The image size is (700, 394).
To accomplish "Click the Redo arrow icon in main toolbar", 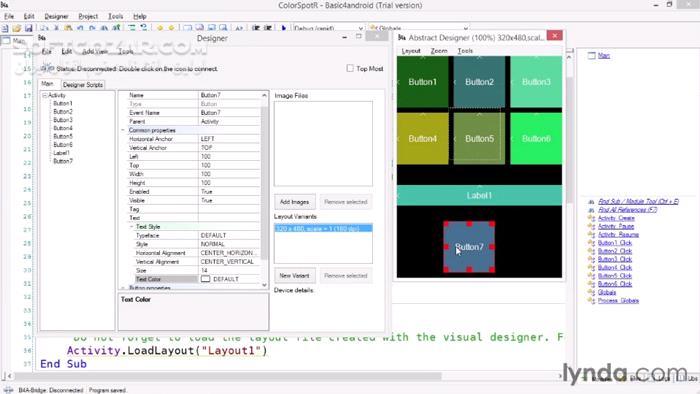I will click(92, 28).
